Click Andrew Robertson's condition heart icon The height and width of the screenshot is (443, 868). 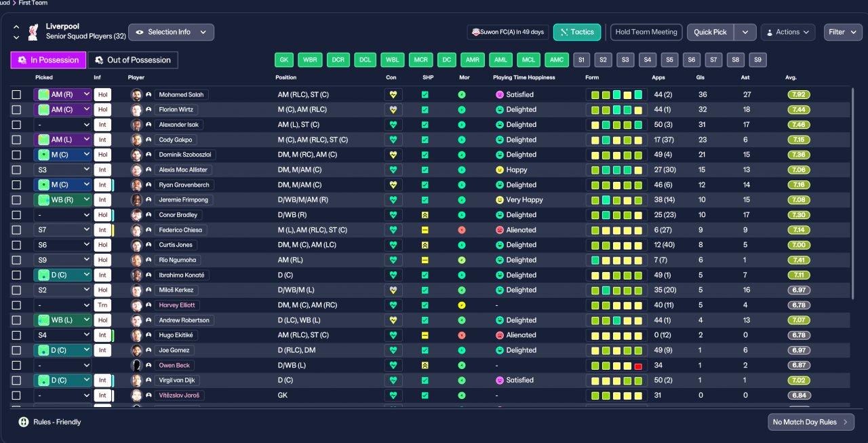(393, 320)
